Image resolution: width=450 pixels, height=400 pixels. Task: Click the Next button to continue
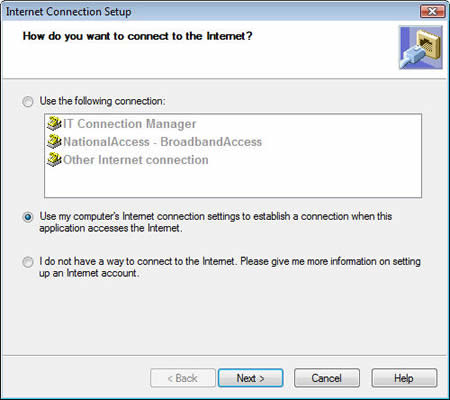(x=250, y=378)
